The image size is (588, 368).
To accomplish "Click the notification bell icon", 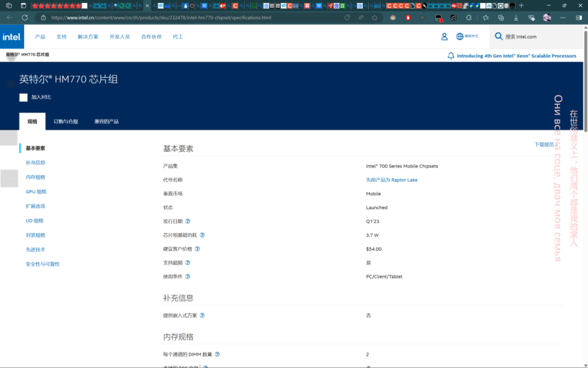I will pyautogui.click(x=451, y=56).
